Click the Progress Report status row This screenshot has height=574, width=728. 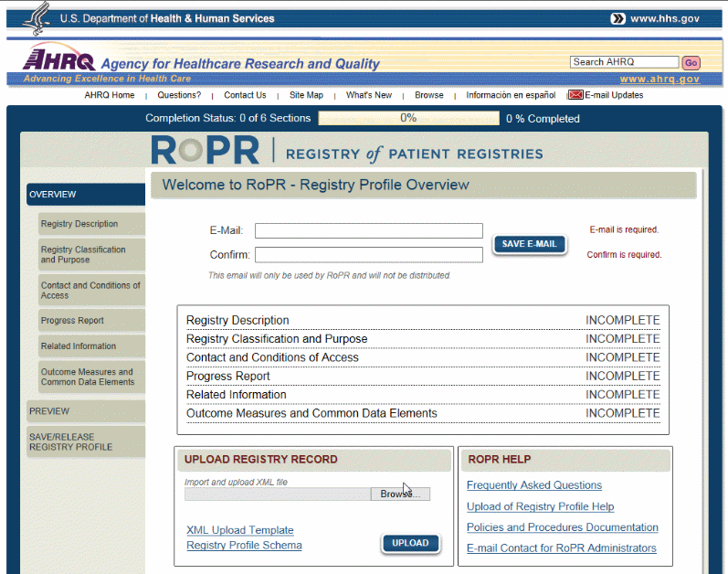click(x=423, y=377)
